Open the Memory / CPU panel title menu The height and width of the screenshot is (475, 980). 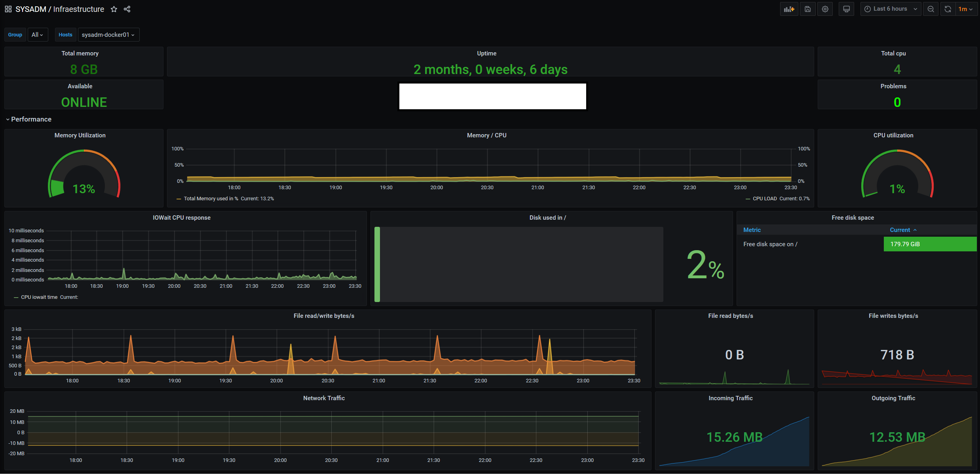pos(486,135)
